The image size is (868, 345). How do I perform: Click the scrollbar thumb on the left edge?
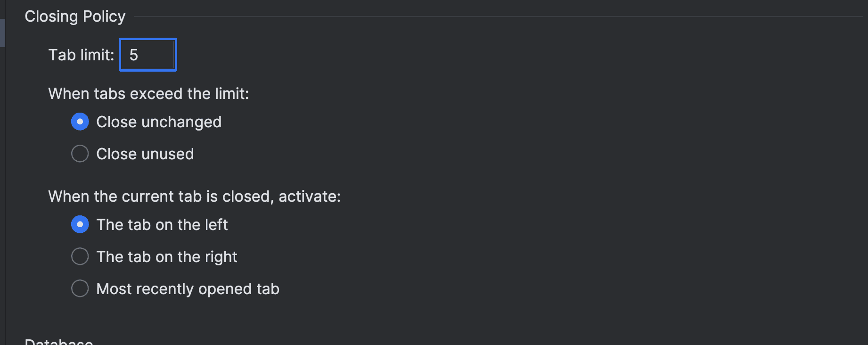tap(2, 33)
